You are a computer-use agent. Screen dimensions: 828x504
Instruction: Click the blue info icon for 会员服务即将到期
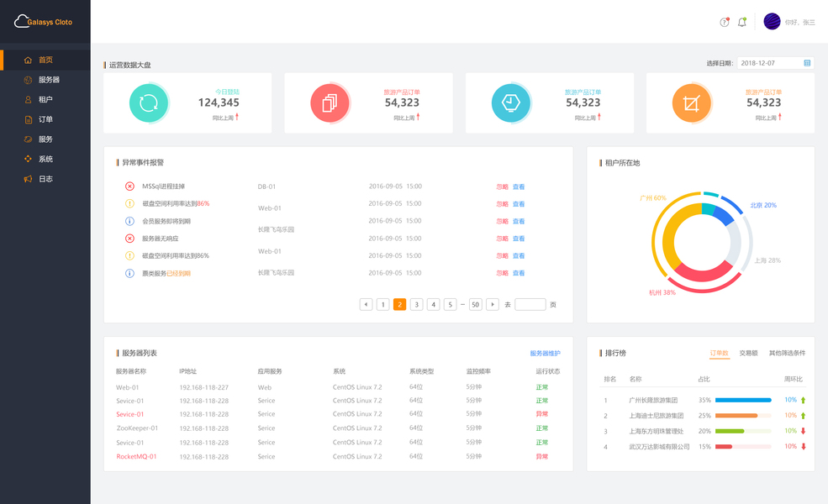coord(129,221)
